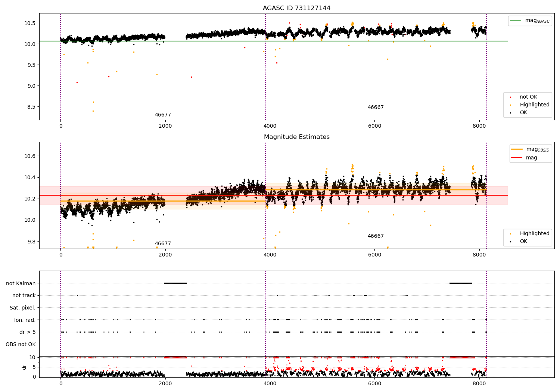Click OBSID label 46667 in Magnitude Estimates plot

tap(376, 236)
